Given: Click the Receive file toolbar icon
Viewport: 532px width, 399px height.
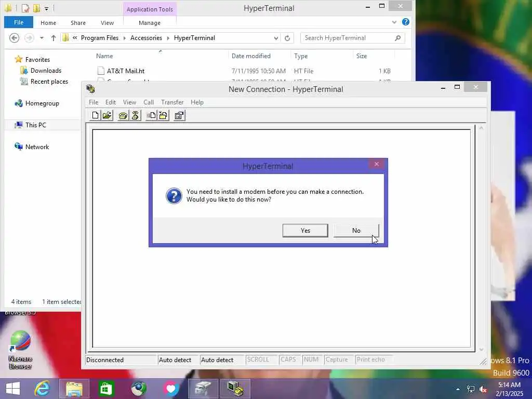Looking at the screenshot, I should click(163, 116).
